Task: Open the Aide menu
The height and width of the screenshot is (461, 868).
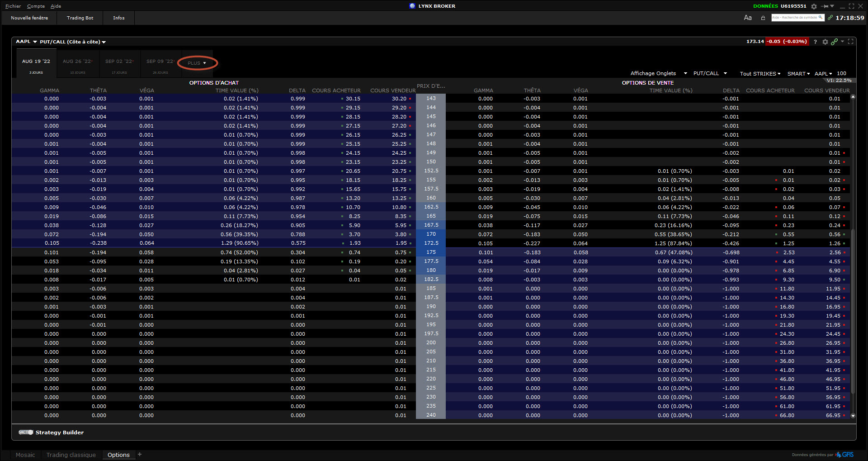Action: (56, 6)
